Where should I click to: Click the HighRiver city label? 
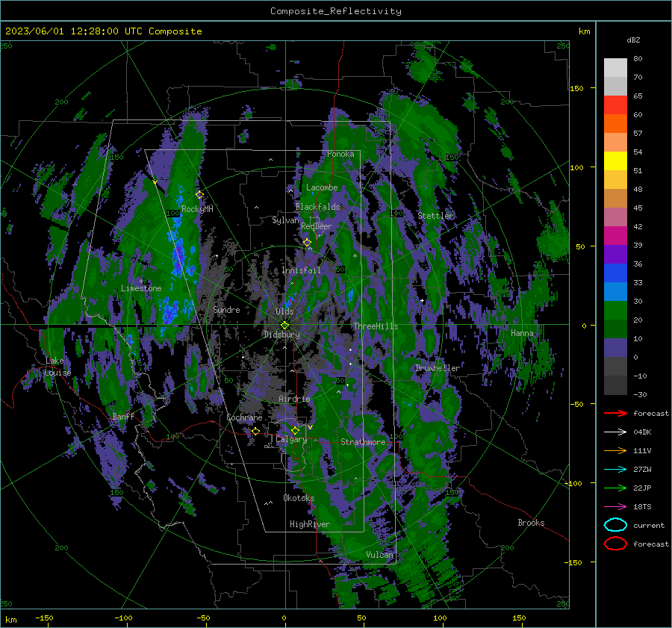tap(310, 524)
